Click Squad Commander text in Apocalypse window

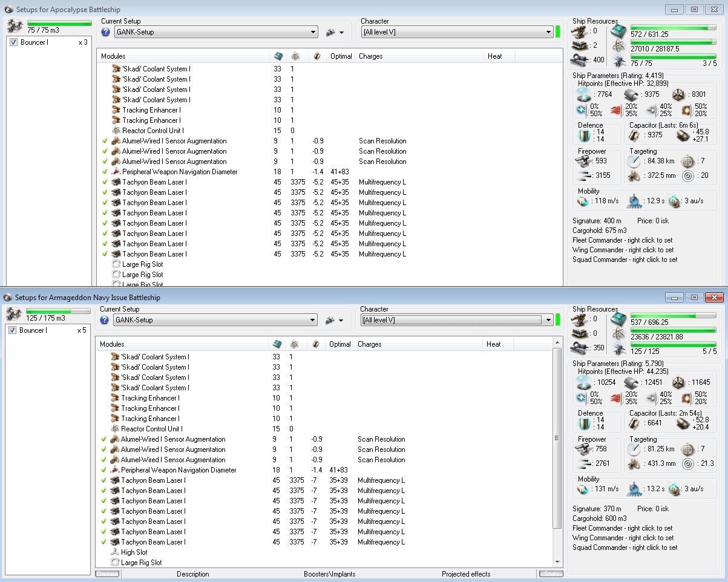[625, 260]
